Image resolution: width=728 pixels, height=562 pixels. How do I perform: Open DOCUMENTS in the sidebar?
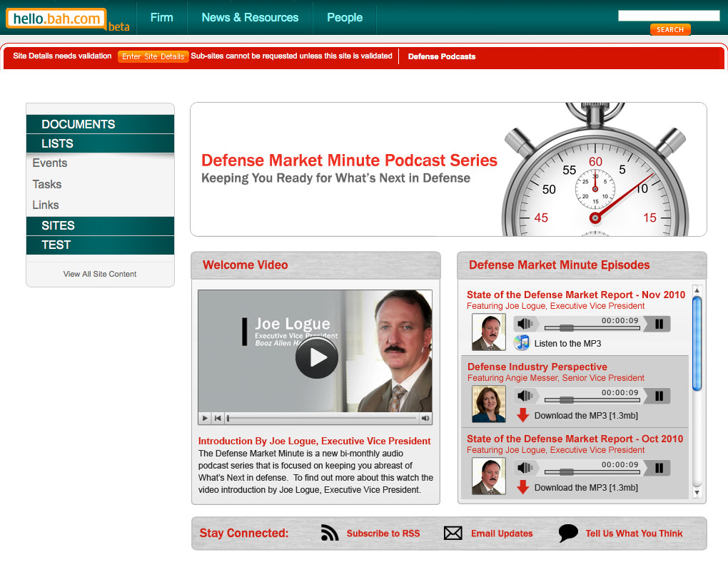101,124
